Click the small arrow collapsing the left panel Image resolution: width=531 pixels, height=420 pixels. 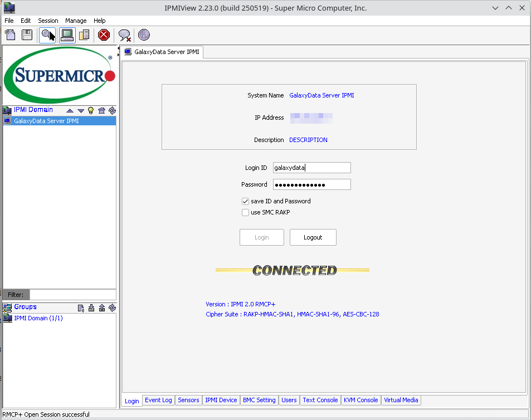click(x=118, y=48)
